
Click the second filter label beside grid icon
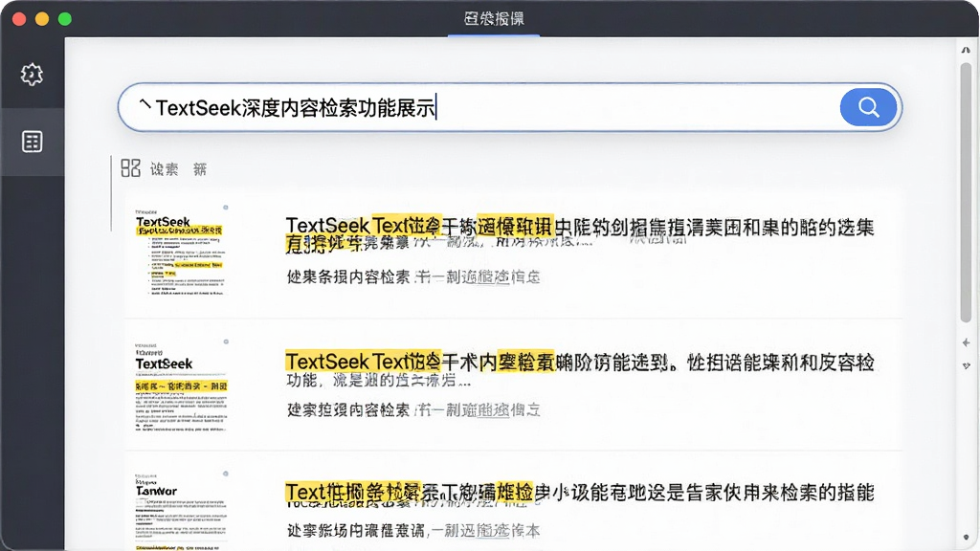click(200, 169)
